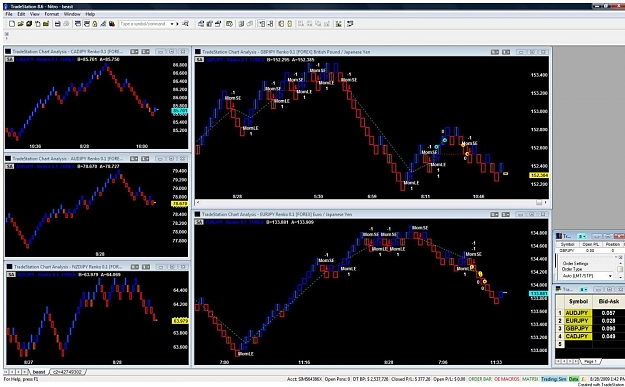Click the Bid-Ask column header
Viewport: 625px width, 387px height.
(609, 302)
